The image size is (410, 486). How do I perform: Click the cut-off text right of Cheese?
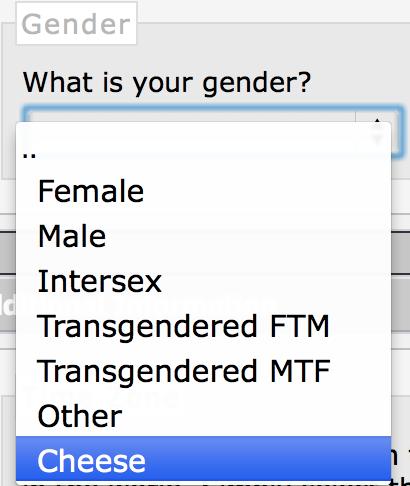[401, 457]
